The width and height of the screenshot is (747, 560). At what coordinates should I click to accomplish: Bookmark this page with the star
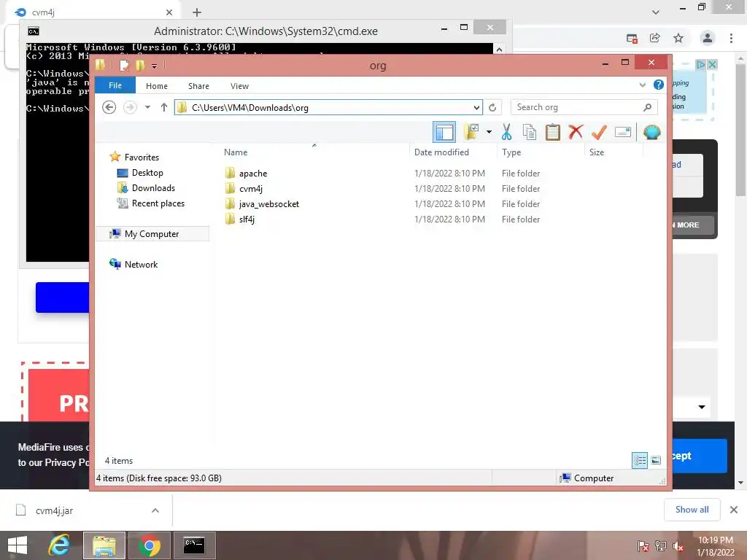[678, 38]
